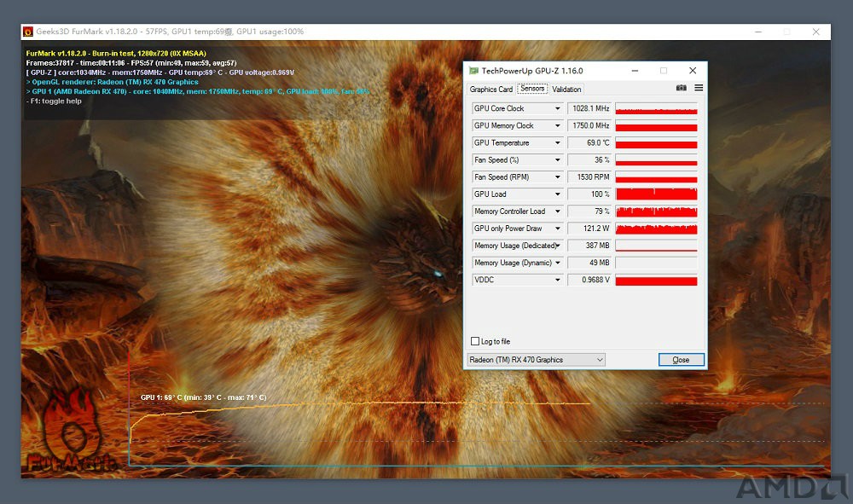Click the 'Burn-in test, 1280x720' overlay line
This screenshot has width=853, height=504.
pos(116,53)
